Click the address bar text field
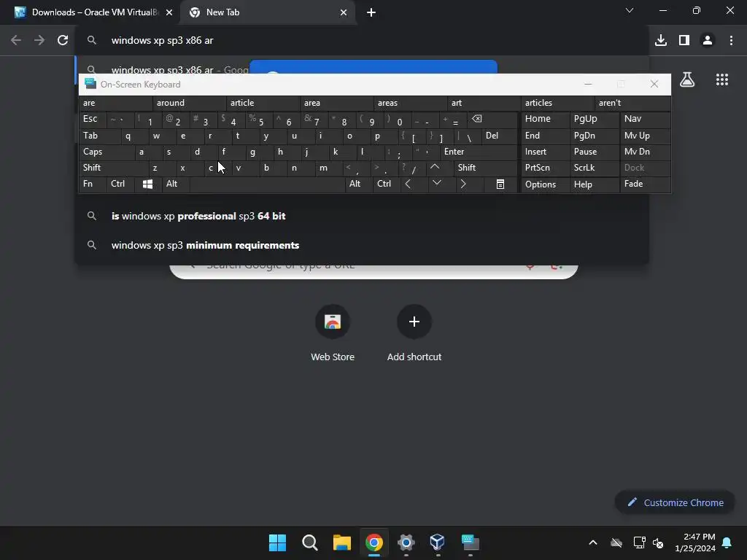This screenshot has height=560, width=747. 362,41
